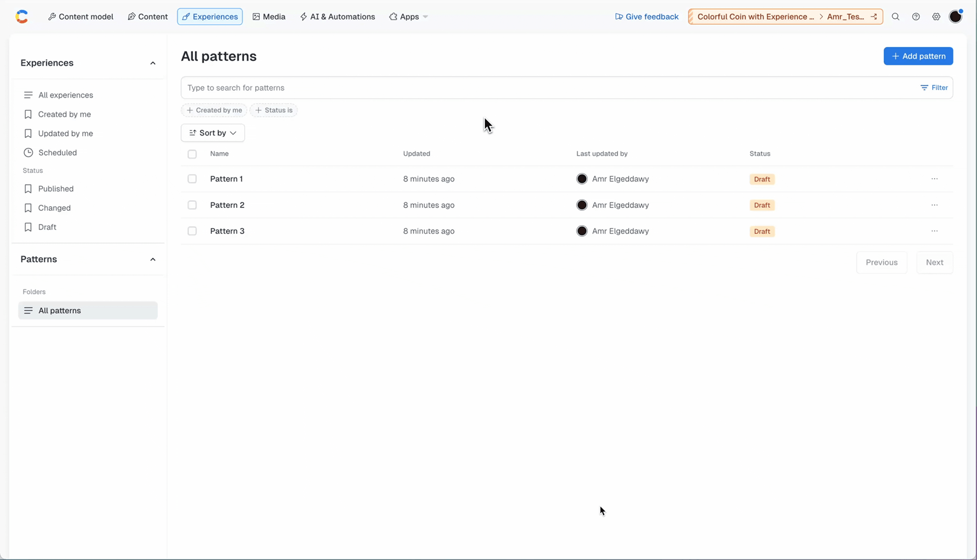Open the three-dot menu for Pattern 3
This screenshot has width=977, height=560.
point(934,231)
